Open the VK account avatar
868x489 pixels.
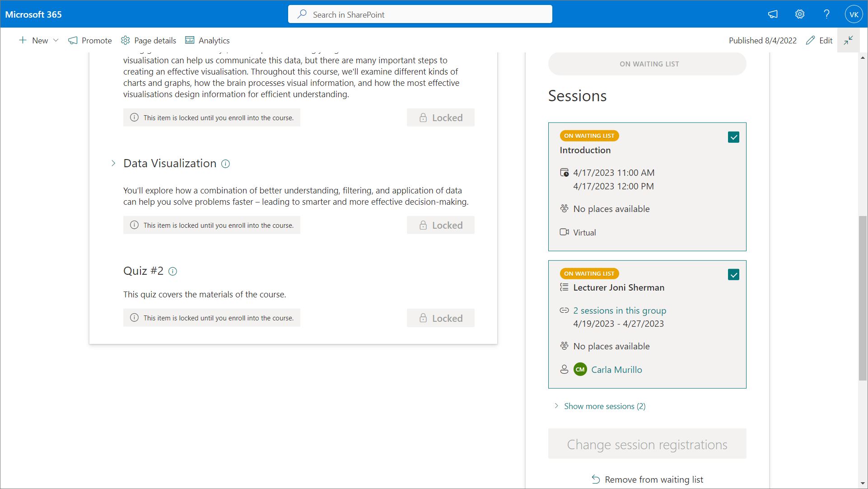pos(854,14)
